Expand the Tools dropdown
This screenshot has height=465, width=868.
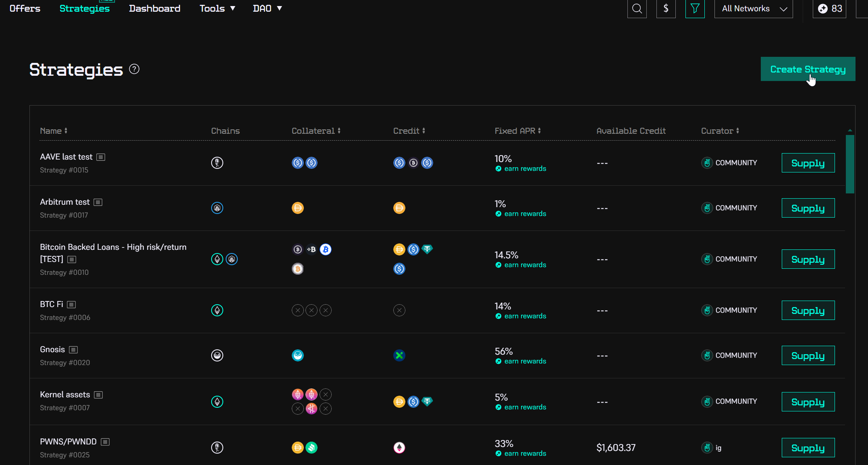[x=217, y=8]
